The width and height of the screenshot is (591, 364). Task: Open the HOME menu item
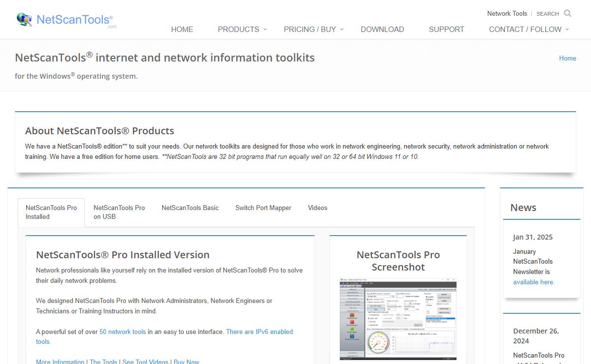[x=182, y=30]
